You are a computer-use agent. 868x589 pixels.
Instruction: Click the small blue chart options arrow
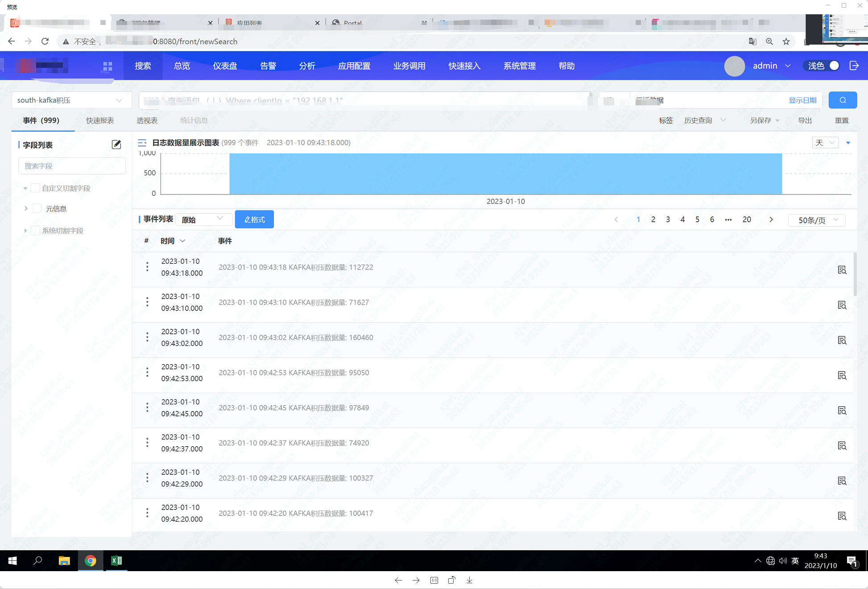[x=848, y=143]
